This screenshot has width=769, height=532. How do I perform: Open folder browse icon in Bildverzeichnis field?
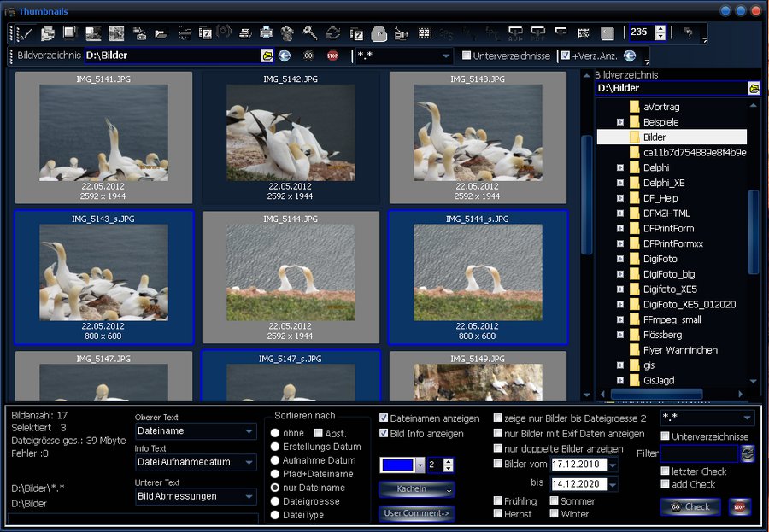[x=267, y=56]
